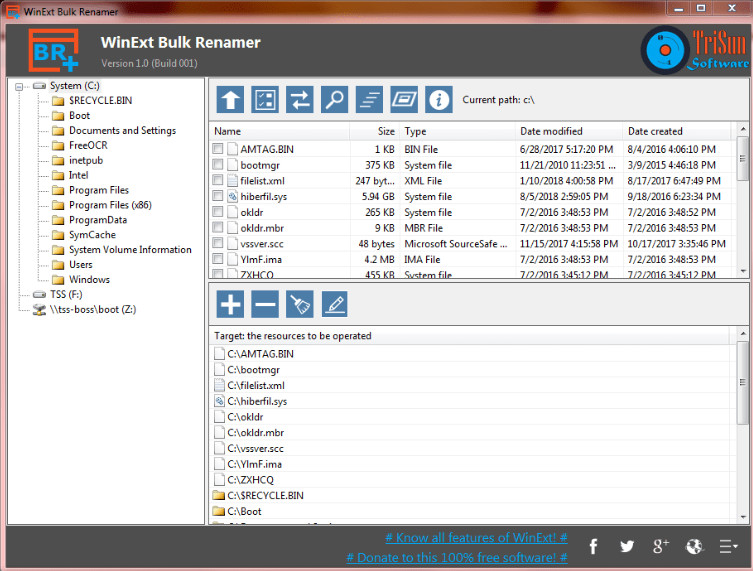753x571 pixels.
Task: Open the Facebook icon in the footer
Action: [x=594, y=546]
